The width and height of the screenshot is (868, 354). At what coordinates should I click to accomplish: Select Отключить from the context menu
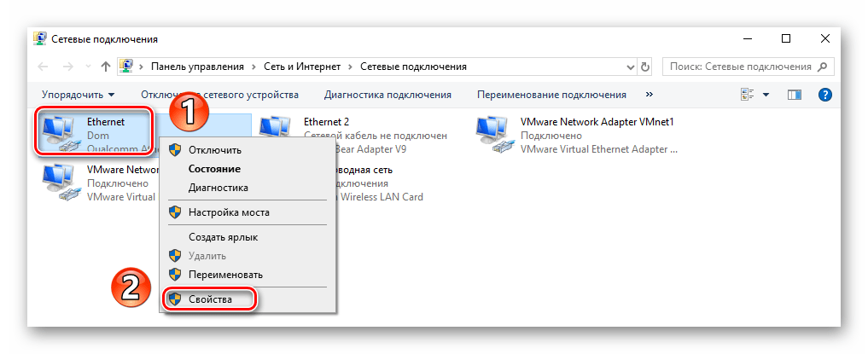point(214,150)
